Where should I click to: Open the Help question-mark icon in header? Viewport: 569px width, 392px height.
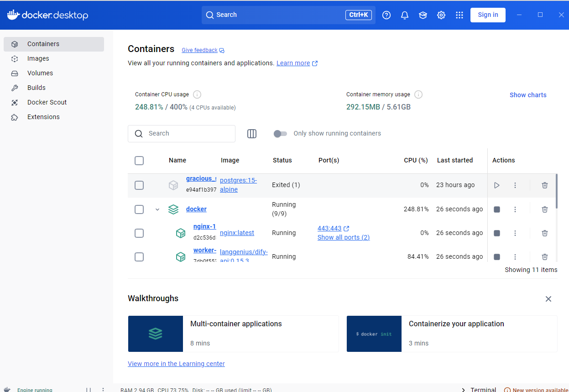[x=386, y=15]
